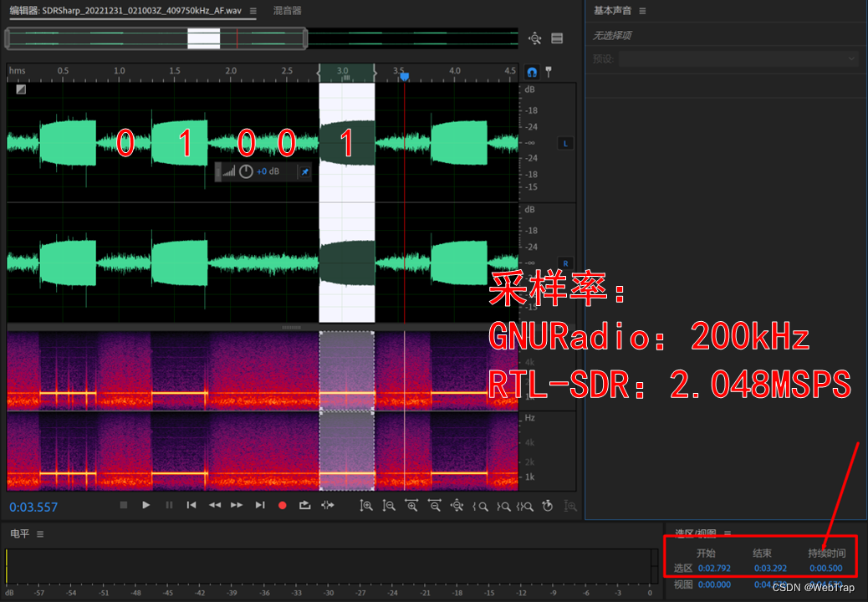Click the HUD +0 dB value
The height and width of the screenshot is (602, 868).
[268, 171]
